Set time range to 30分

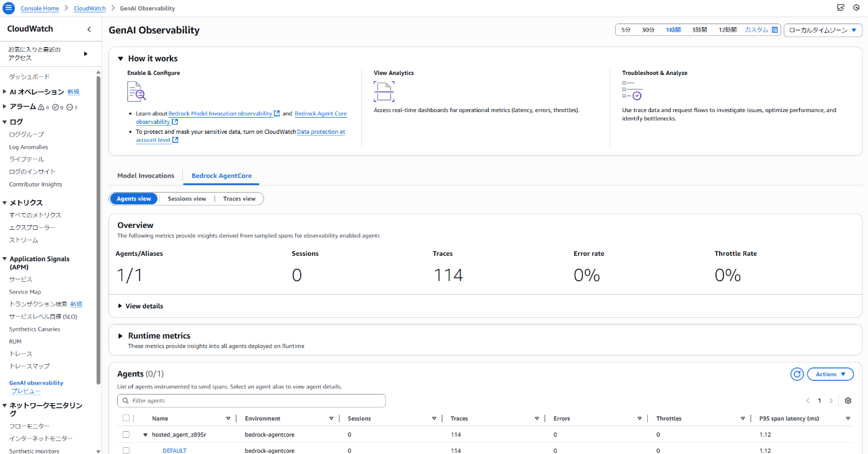[x=648, y=30]
